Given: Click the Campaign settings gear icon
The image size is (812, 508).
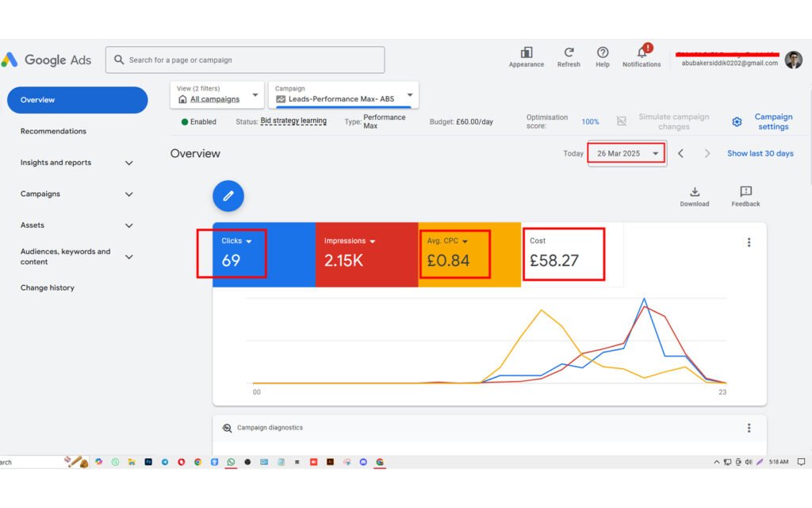Looking at the screenshot, I should 737,121.
